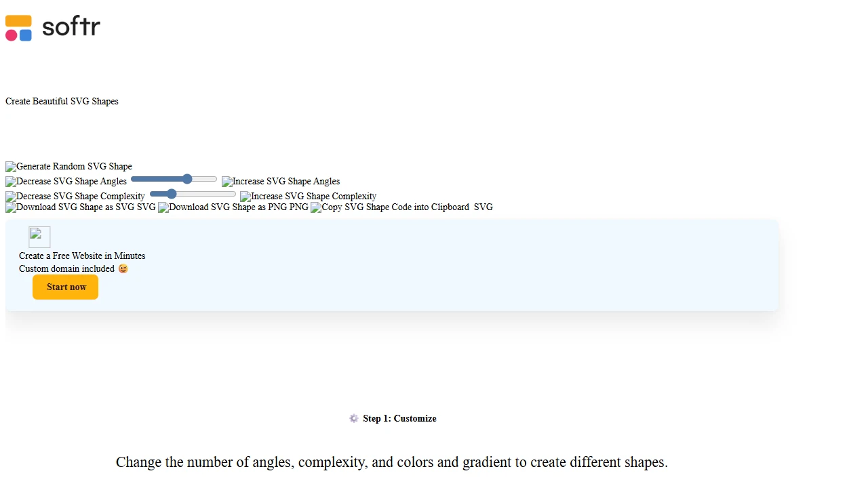
Task: Click the Download SVG Shape as PNG icon
Action: [x=222, y=207]
